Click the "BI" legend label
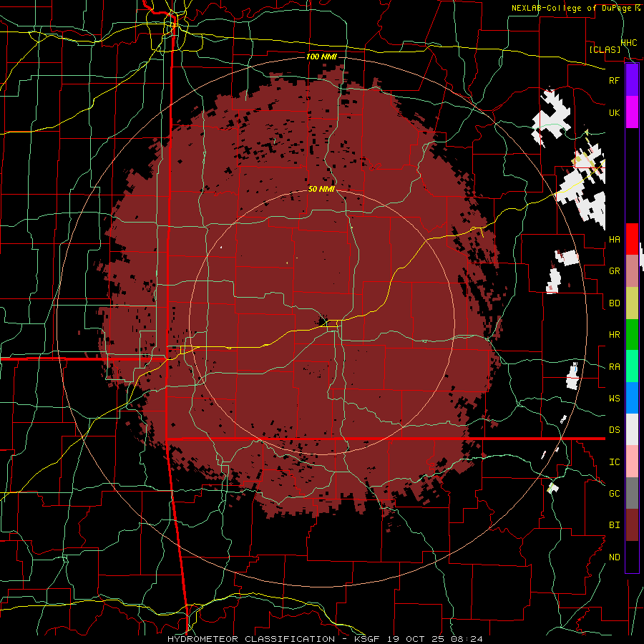Image resolution: width=644 pixels, height=644 pixels. 614,525
